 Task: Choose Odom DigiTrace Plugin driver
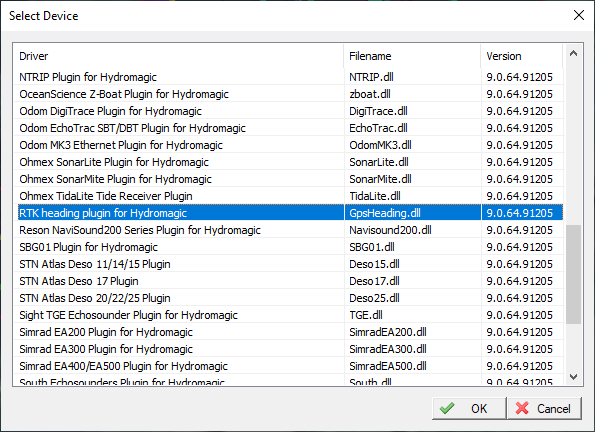tap(288, 111)
